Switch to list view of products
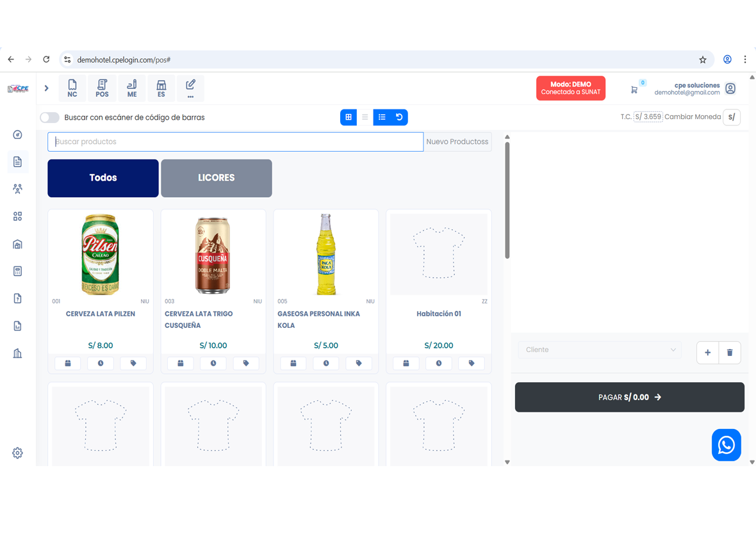Screen dimensions: 756x534 (382, 117)
